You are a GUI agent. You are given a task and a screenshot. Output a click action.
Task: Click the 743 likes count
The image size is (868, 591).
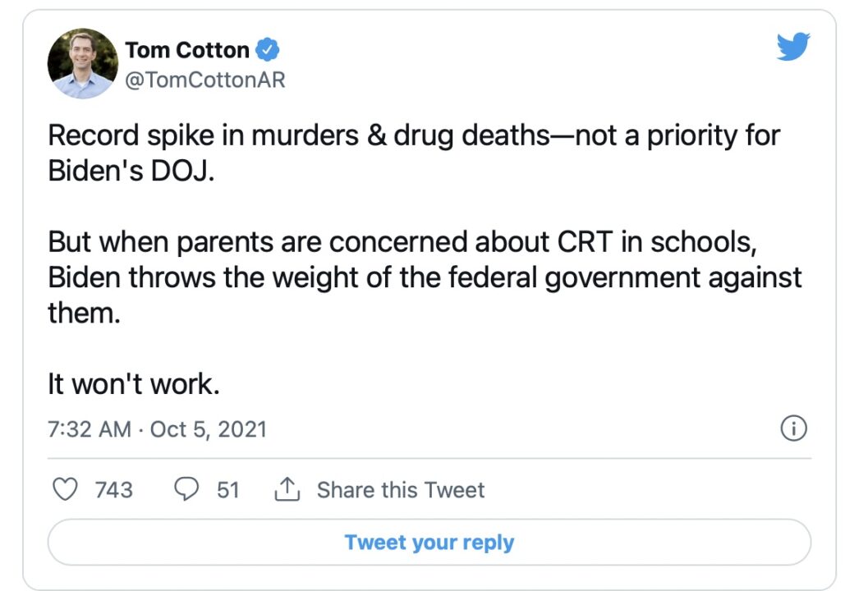click(113, 490)
